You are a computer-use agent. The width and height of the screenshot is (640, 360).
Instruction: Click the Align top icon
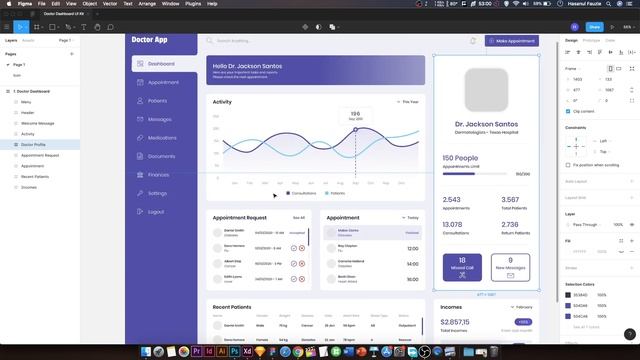click(x=600, y=52)
